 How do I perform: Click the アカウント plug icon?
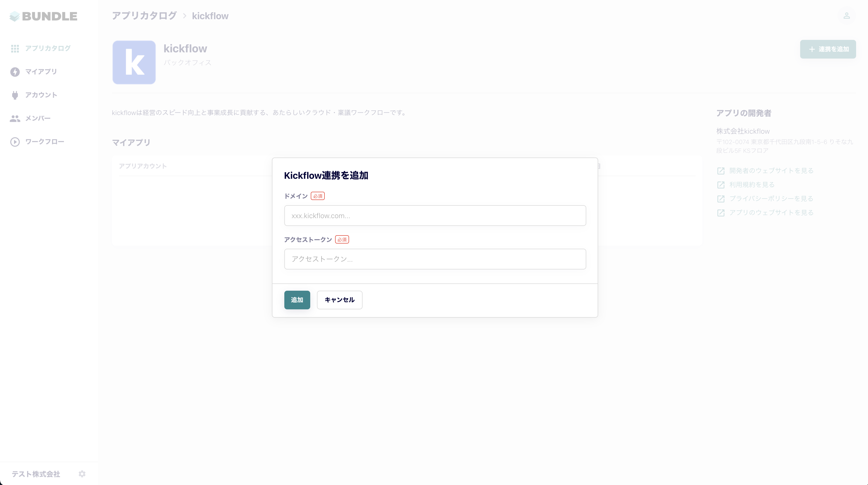[15, 95]
